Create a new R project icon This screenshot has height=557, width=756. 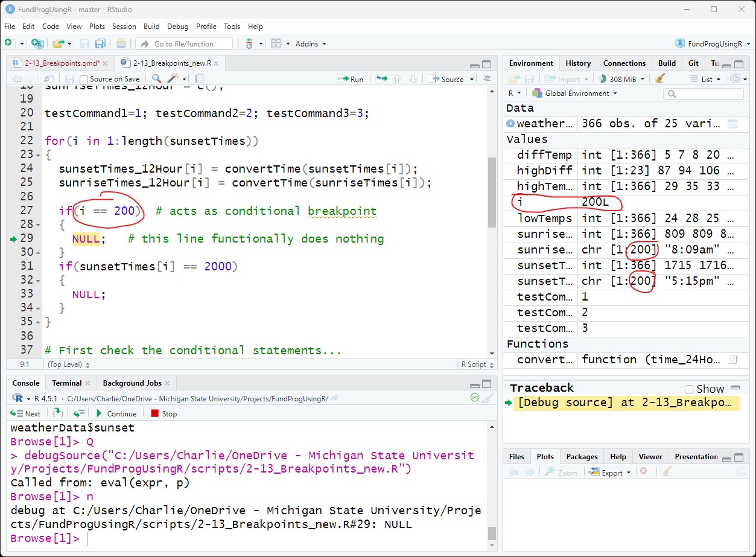click(x=37, y=43)
